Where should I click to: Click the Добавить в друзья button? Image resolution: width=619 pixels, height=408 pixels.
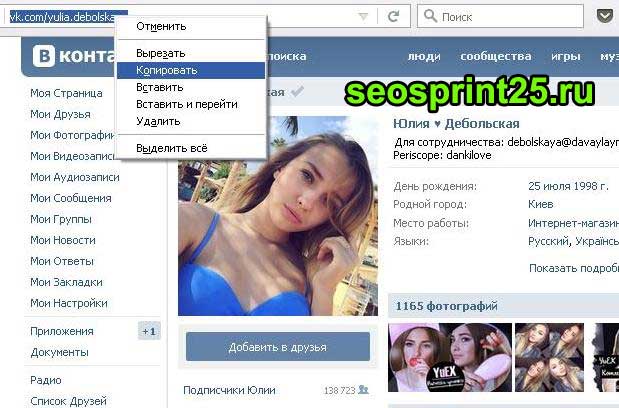pos(278,347)
